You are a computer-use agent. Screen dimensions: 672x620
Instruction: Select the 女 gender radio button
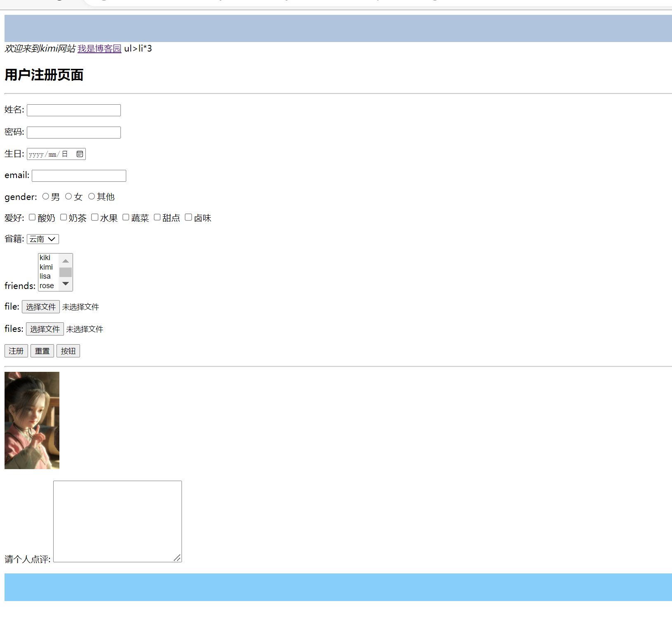pos(68,196)
